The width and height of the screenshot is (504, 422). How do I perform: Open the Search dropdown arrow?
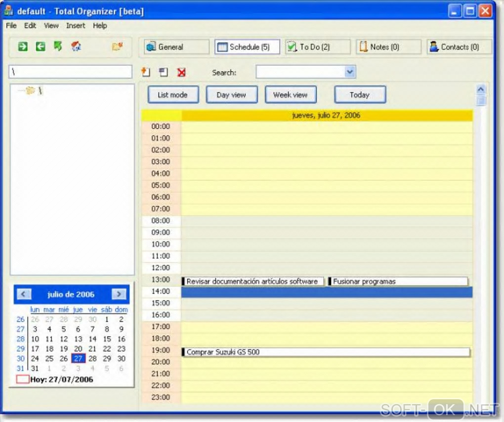pos(350,72)
